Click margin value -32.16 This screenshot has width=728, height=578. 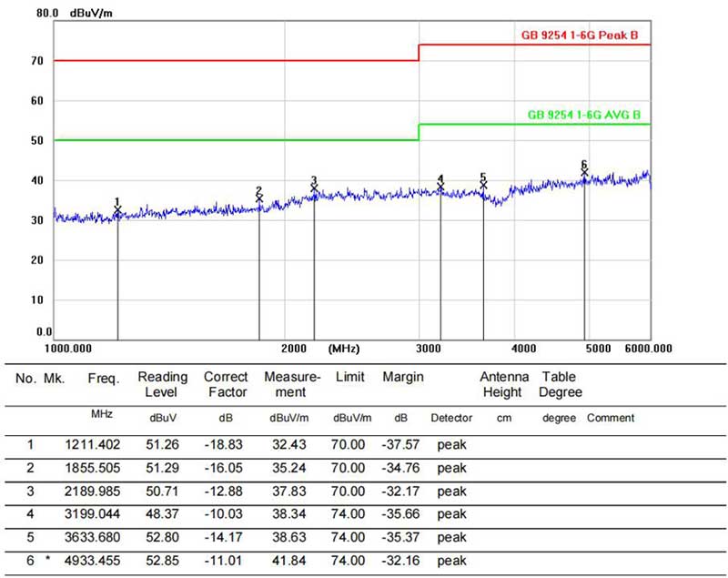400,561
